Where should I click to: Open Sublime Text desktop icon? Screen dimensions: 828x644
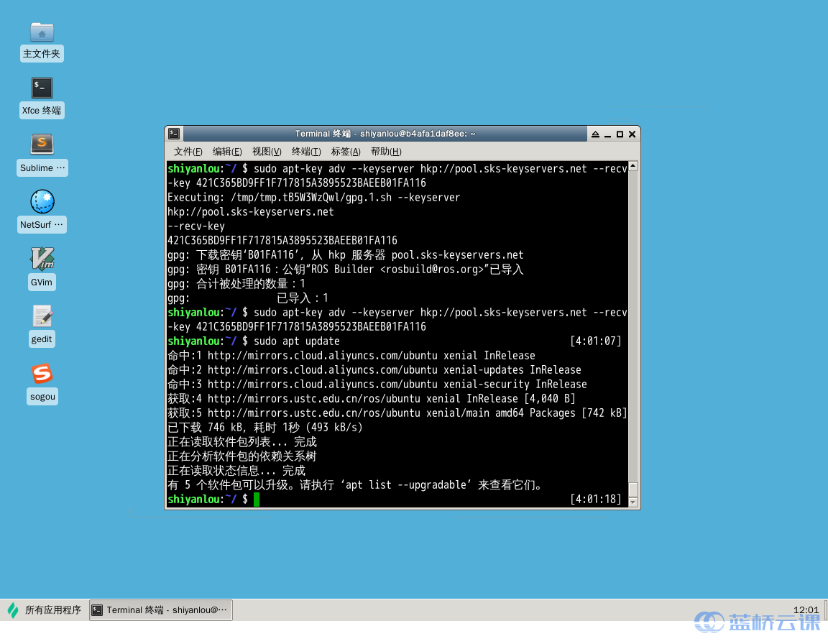coord(42,145)
